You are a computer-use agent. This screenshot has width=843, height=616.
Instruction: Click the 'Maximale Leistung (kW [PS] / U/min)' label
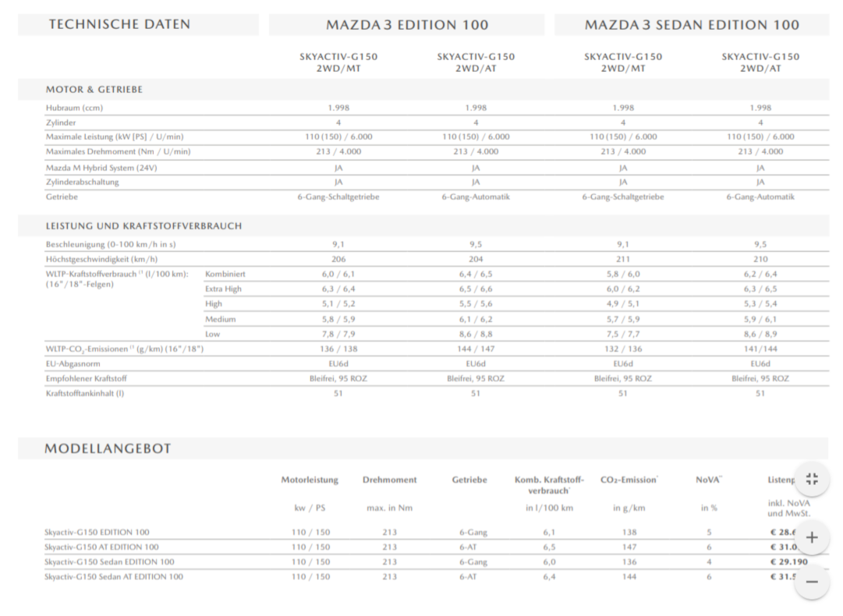click(115, 136)
